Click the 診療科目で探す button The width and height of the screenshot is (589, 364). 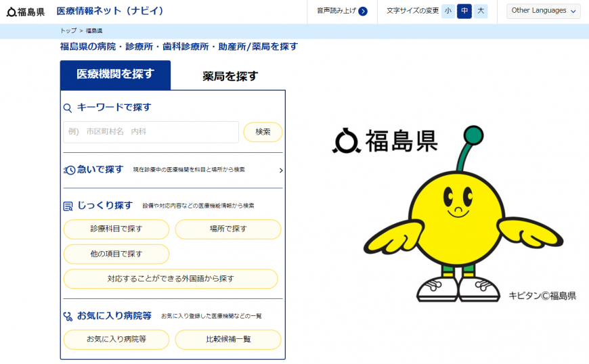coord(116,229)
